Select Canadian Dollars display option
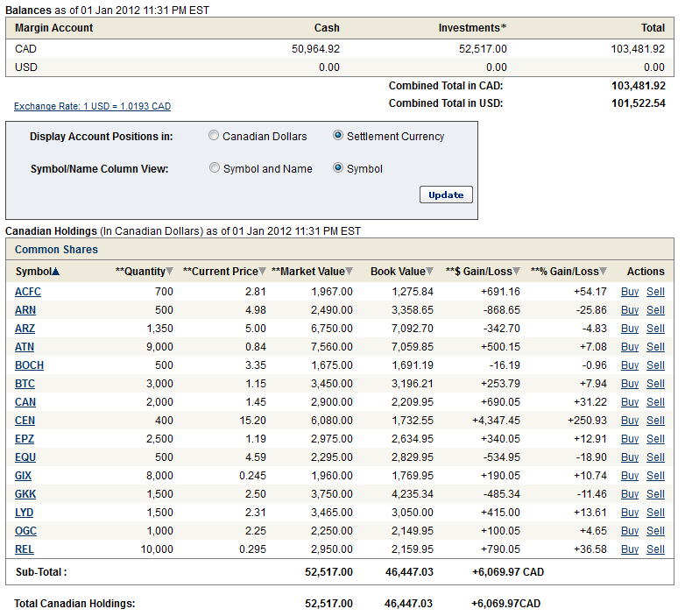Screen dimensions: 685x616 click(214, 136)
